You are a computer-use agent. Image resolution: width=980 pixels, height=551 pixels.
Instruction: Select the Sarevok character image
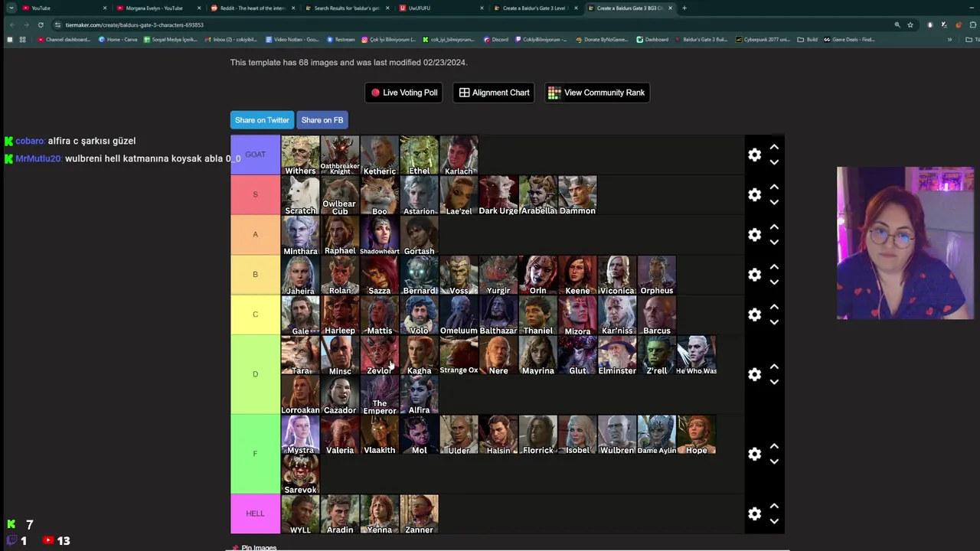coord(300,474)
